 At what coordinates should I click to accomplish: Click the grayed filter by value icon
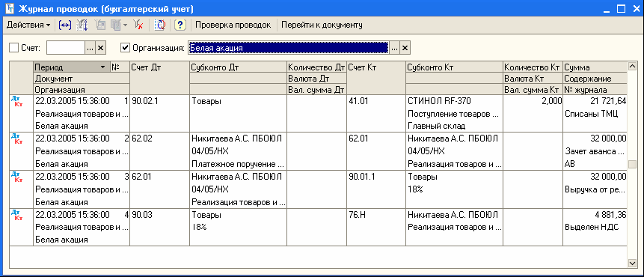[x=99, y=25]
